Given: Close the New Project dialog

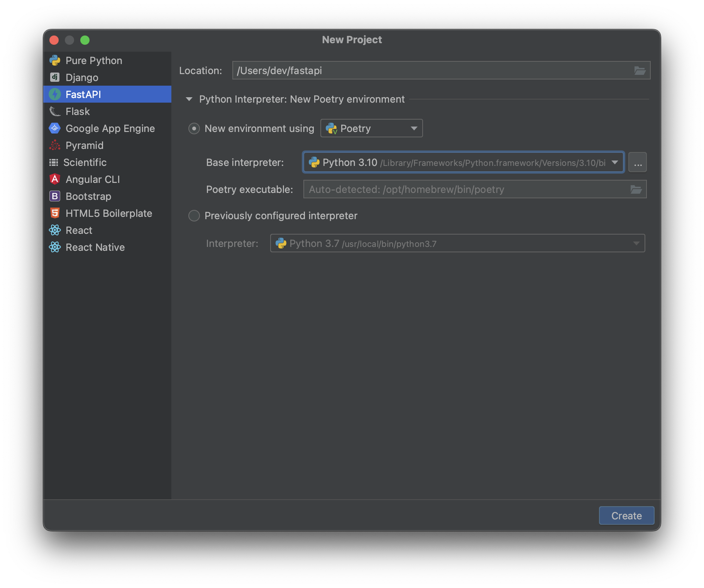Looking at the screenshot, I should 54,40.
